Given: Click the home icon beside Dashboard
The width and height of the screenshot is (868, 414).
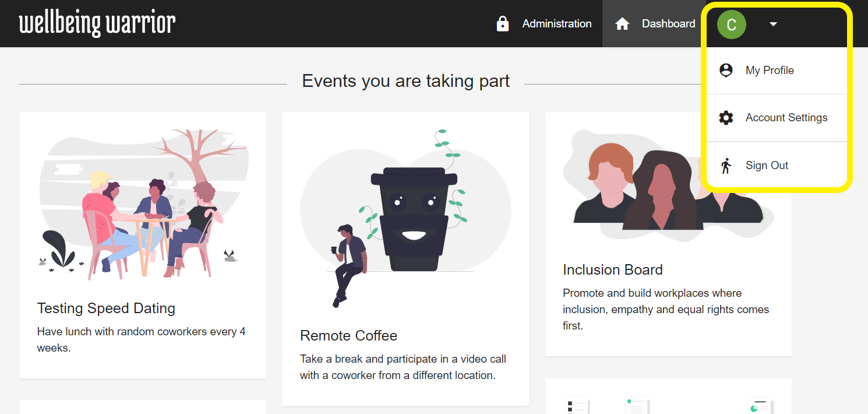Looking at the screenshot, I should point(622,24).
